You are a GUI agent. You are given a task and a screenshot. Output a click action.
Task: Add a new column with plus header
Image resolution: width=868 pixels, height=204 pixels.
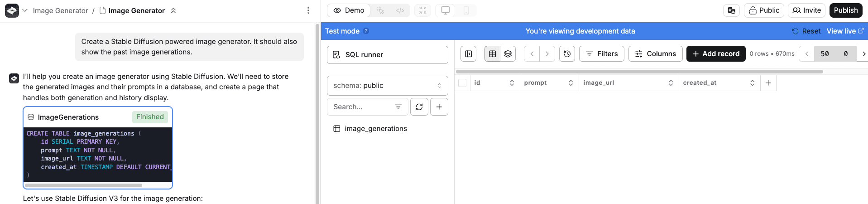coord(768,83)
